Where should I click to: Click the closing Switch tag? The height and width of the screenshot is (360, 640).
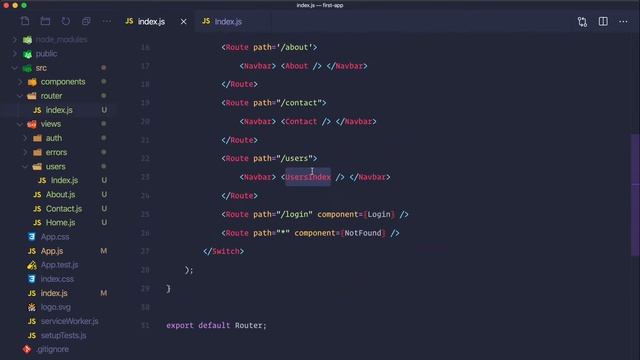(224, 251)
